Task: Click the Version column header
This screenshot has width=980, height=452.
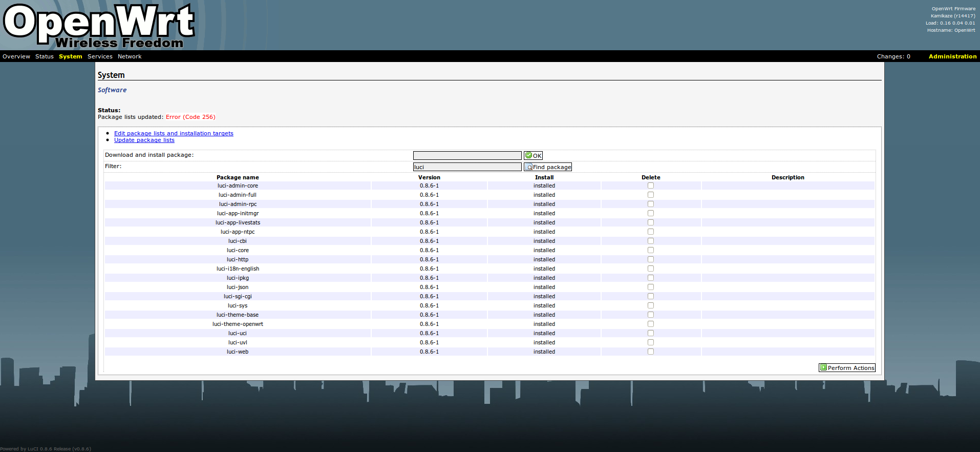Action: tap(429, 177)
